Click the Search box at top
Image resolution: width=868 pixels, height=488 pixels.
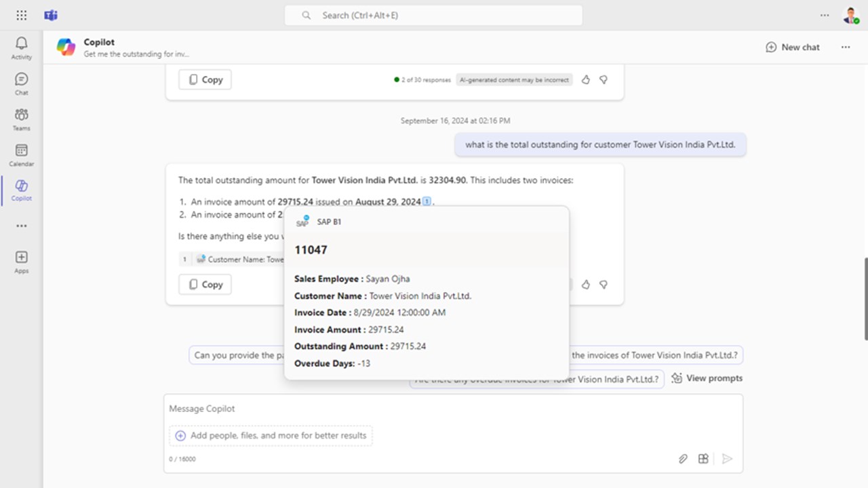[433, 15]
